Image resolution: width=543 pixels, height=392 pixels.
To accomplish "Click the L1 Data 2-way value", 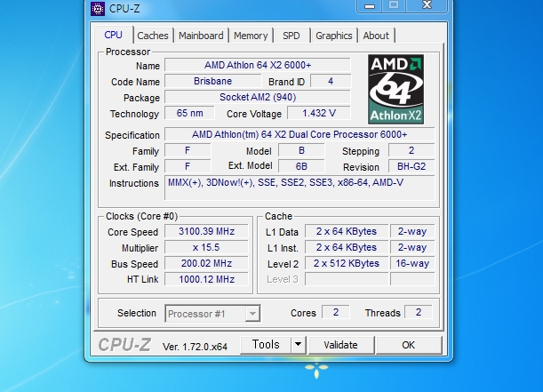I will pos(412,231).
